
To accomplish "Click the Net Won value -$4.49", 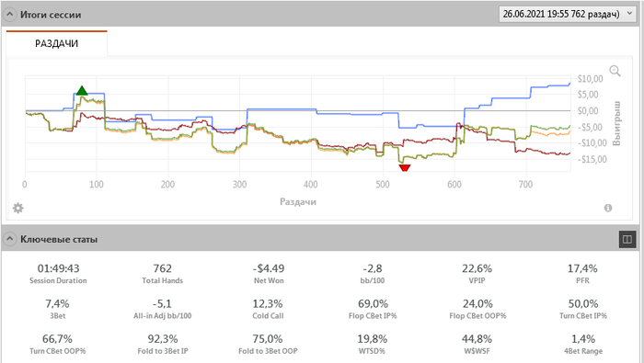I will pos(269,268).
